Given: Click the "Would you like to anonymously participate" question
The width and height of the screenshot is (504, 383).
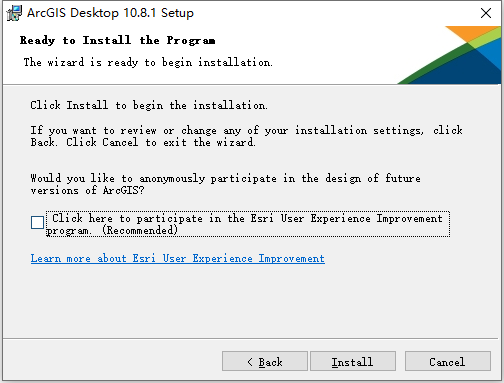Looking at the screenshot, I should click(225, 184).
